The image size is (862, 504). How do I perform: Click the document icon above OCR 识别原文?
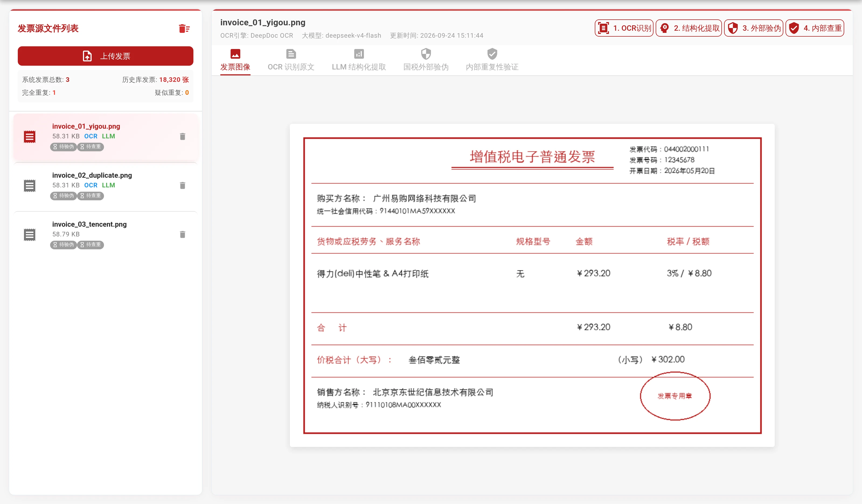pyautogui.click(x=291, y=54)
